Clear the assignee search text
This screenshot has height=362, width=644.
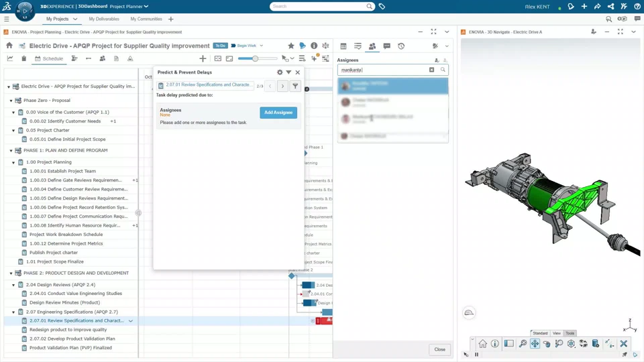pos(431,70)
